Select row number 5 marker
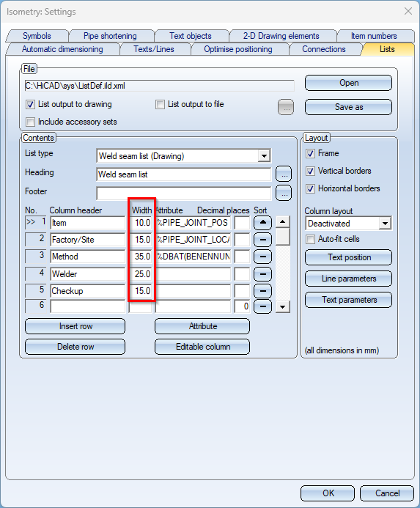 click(36, 290)
